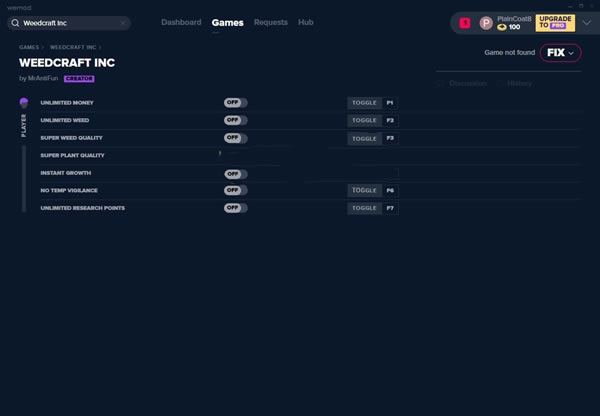Click the search magnifier icon
This screenshot has width=600, height=416.
point(16,22)
